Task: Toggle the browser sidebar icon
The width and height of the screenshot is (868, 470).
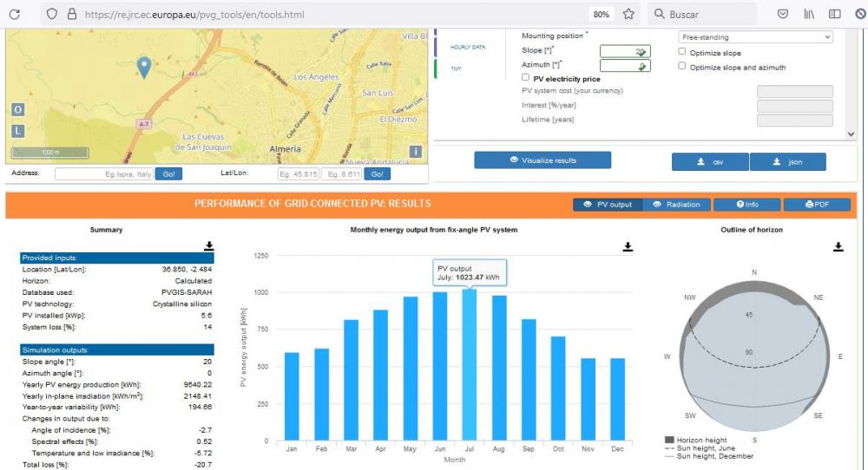Action: [x=835, y=14]
